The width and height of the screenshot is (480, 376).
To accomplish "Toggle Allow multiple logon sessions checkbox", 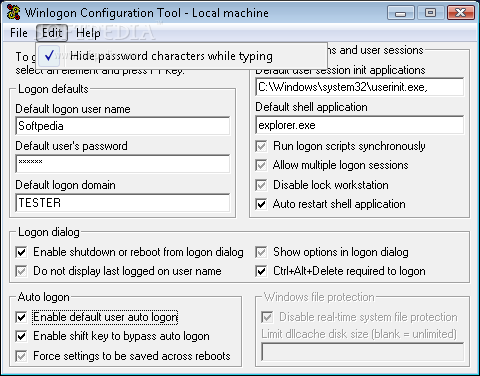I will (x=261, y=165).
